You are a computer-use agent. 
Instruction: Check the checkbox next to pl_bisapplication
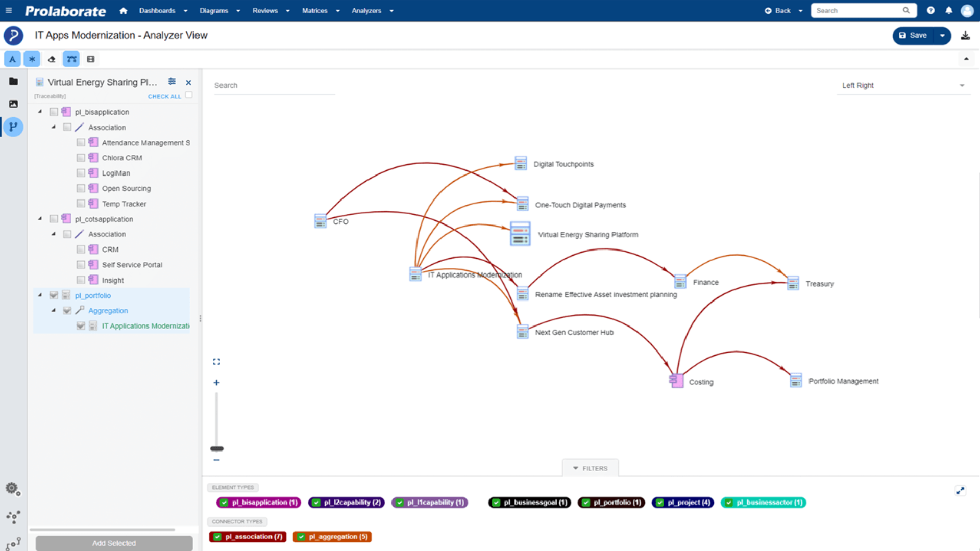tap(54, 112)
